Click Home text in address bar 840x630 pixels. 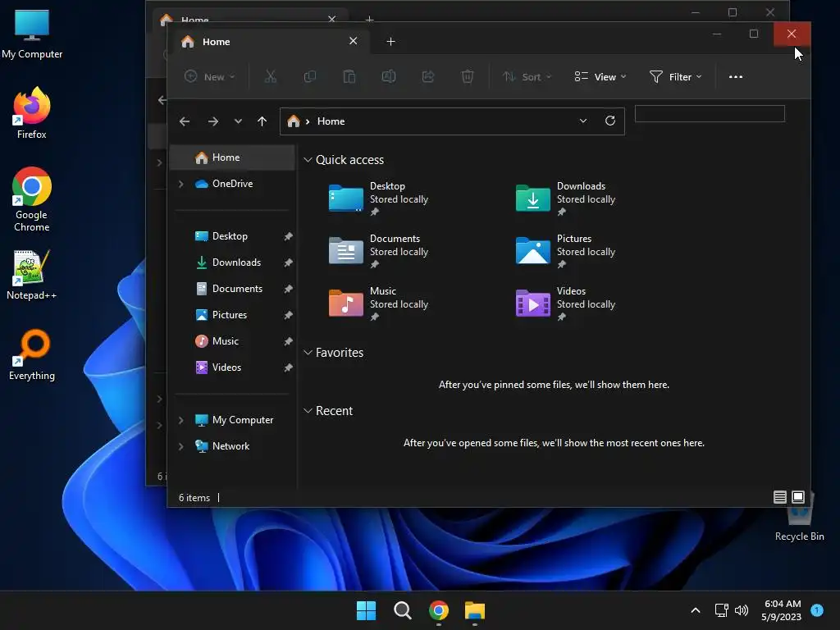pyautogui.click(x=331, y=121)
